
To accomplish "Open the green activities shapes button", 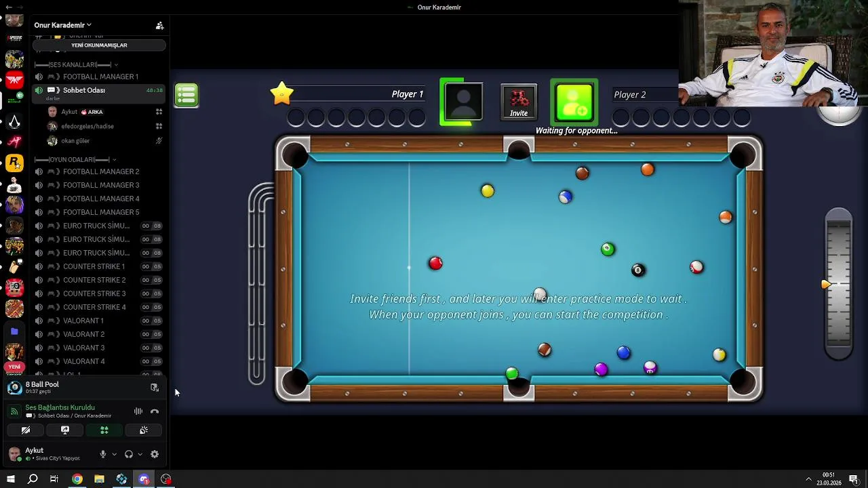I will coord(104,430).
